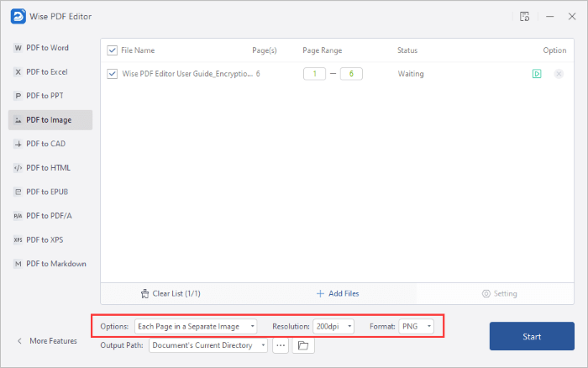Image resolution: width=588 pixels, height=368 pixels.
Task: Click the Wise PDF Editor logo icon
Action: tap(18, 17)
